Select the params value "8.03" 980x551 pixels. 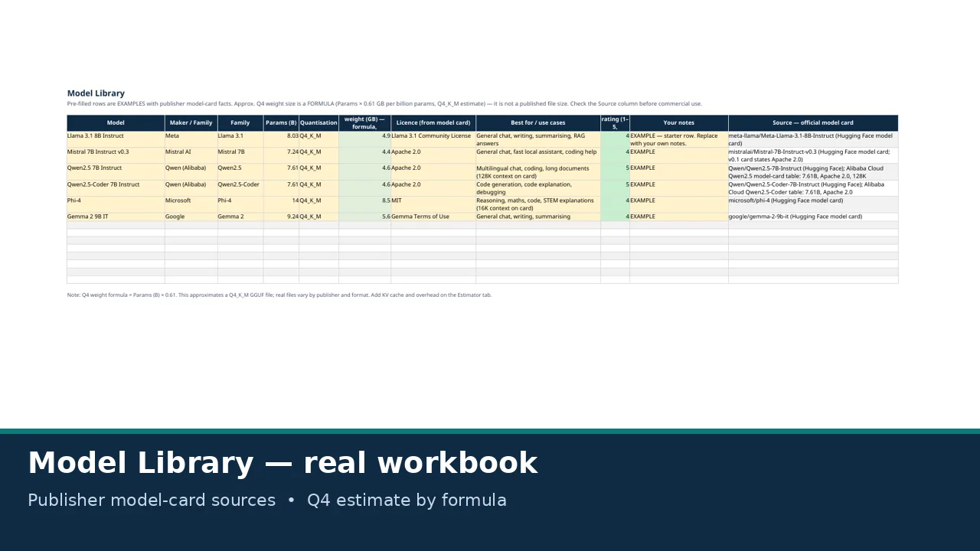point(281,139)
